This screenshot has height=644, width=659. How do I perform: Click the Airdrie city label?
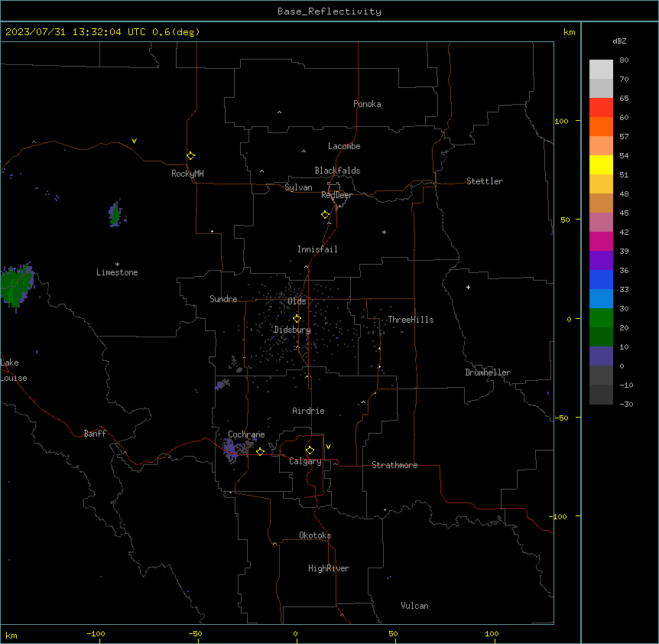click(x=309, y=411)
